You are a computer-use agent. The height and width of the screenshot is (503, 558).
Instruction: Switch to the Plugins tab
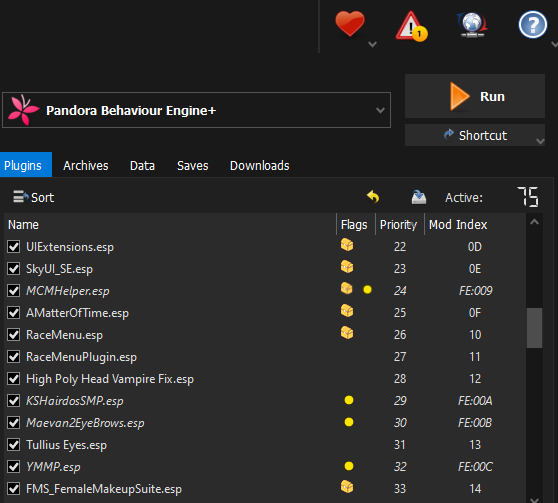[x=26, y=165]
